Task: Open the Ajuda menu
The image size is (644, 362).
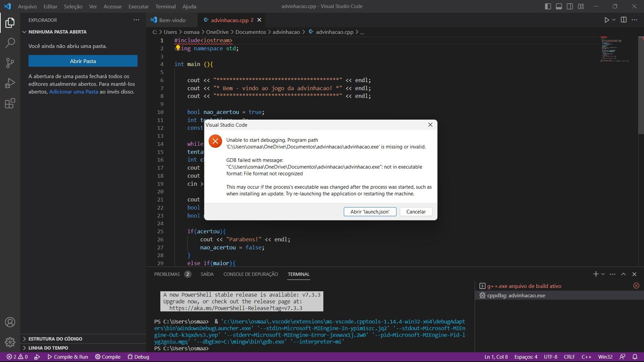Action: click(x=189, y=6)
